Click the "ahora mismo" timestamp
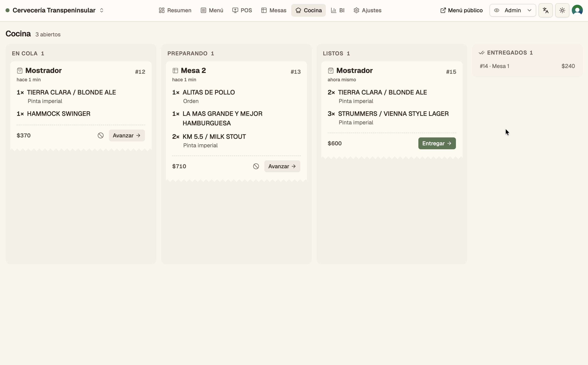The image size is (588, 365). tap(342, 80)
